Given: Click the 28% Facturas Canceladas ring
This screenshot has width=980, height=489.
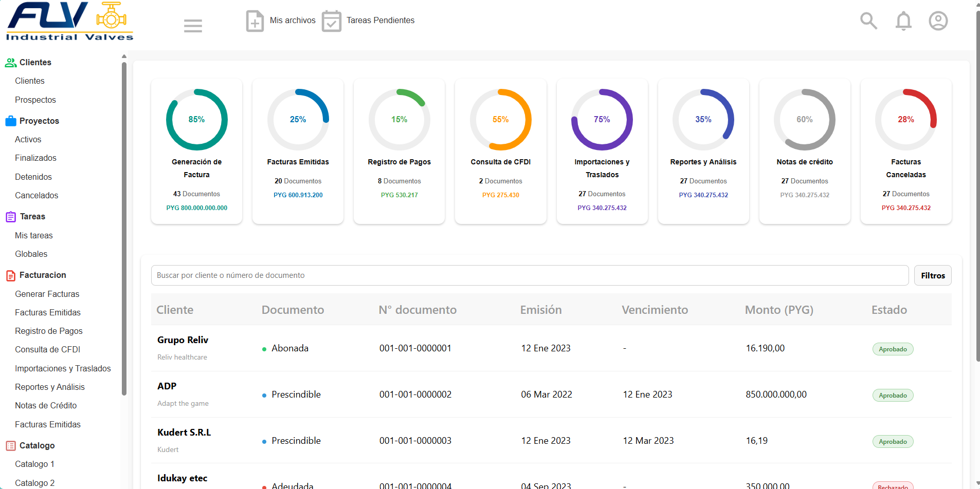Looking at the screenshot, I should [906, 120].
